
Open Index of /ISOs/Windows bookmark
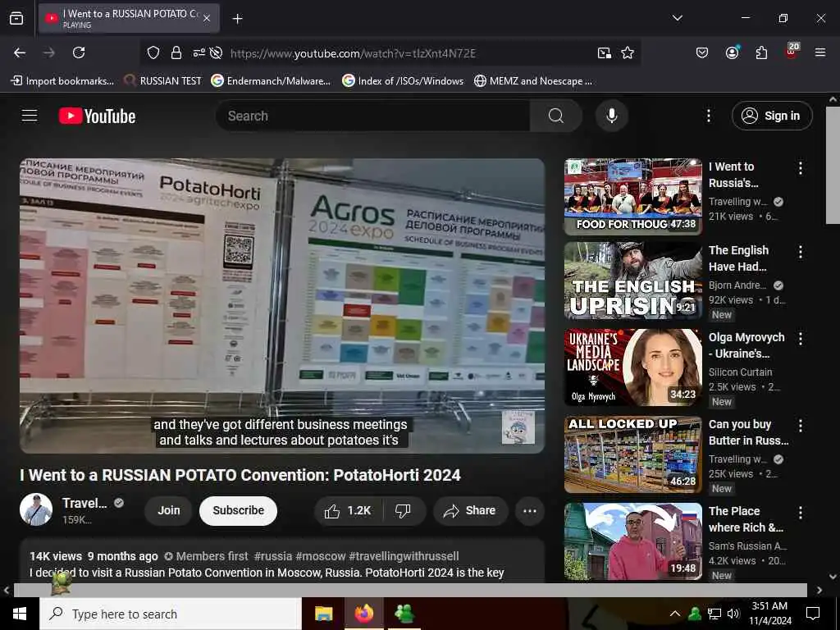coord(403,81)
